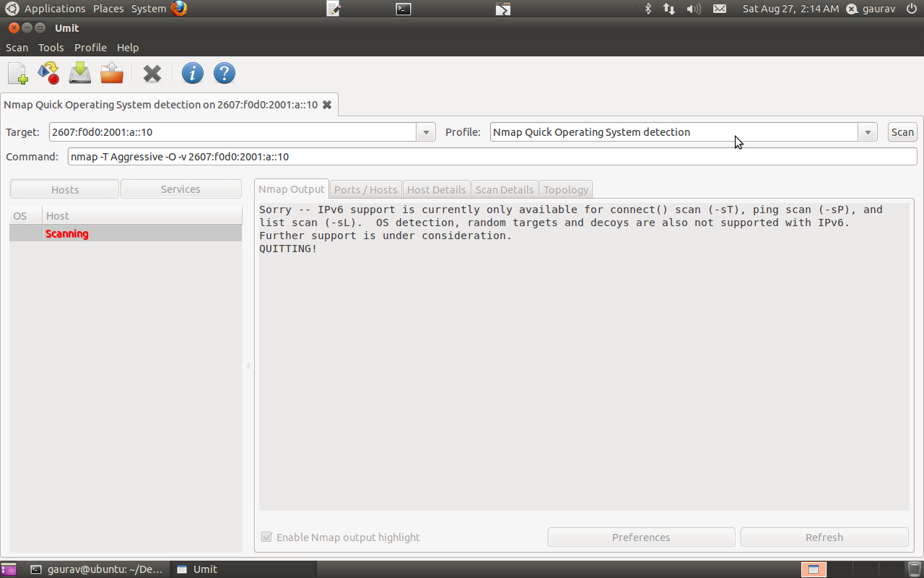Open the Tools menu
The width and height of the screenshot is (924, 578).
point(51,48)
